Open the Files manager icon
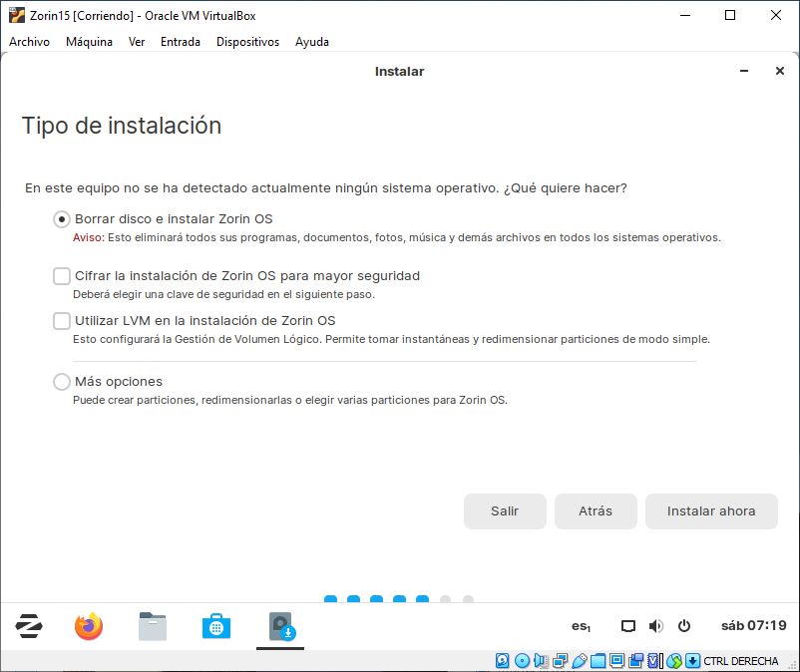 (x=153, y=626)
